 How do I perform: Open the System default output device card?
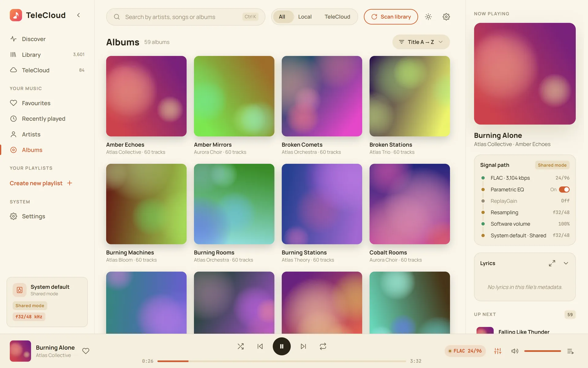pos(47,302)
